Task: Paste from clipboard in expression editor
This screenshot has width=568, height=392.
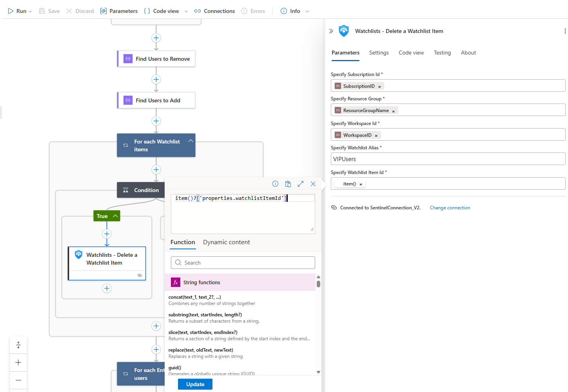Action: click(x=288, y=184)
